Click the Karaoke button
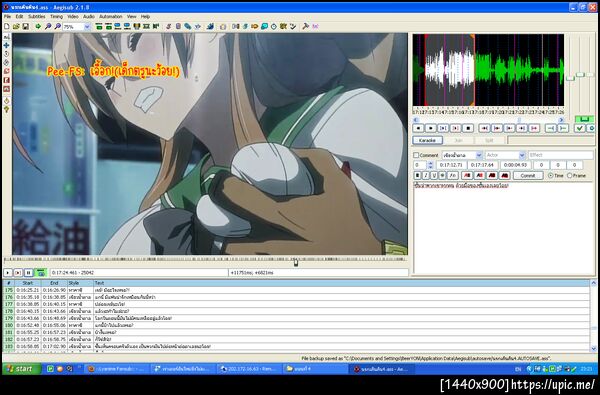 (427, 140)
